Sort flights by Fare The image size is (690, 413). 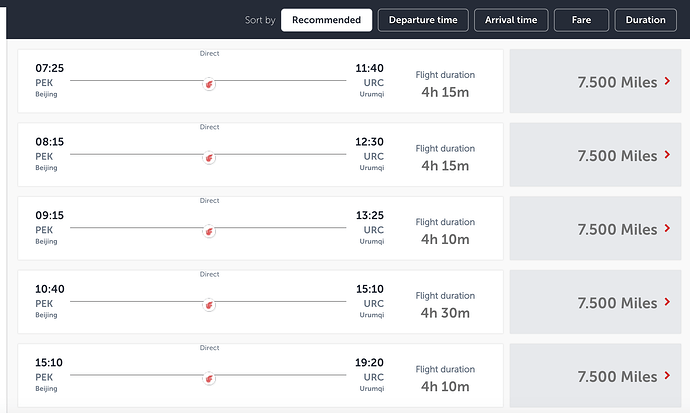point(581,20)
